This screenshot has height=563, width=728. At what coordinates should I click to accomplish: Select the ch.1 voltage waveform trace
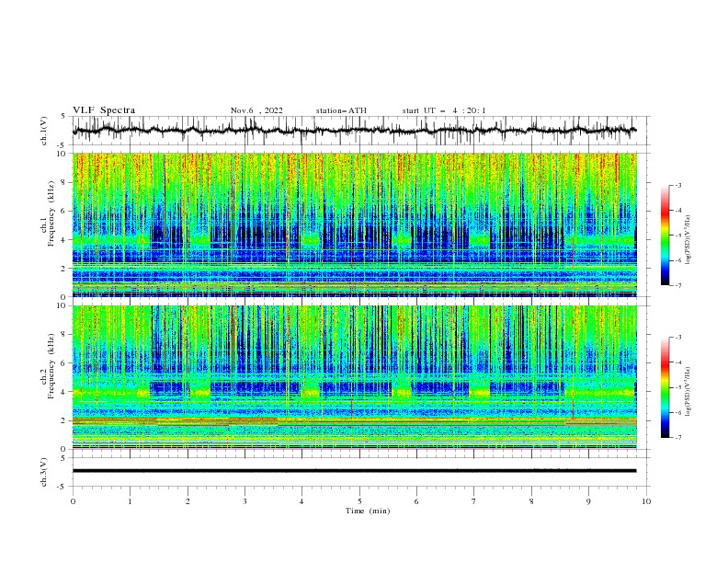pos(354,131)
